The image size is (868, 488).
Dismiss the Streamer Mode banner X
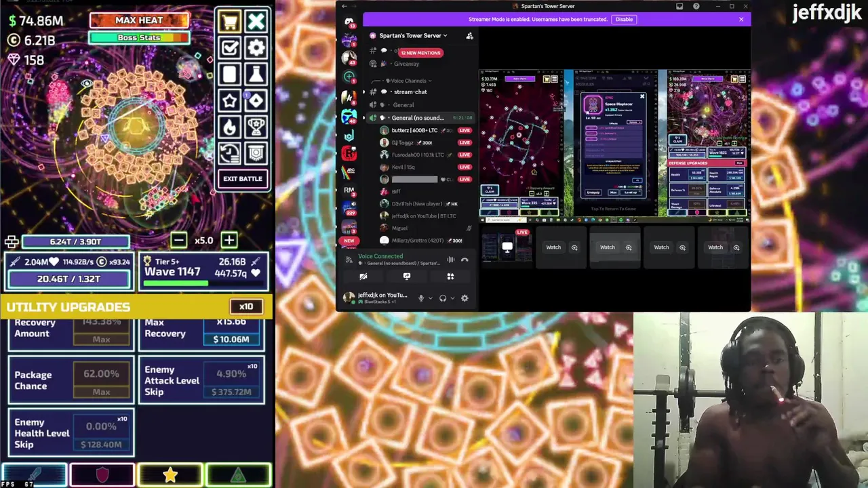coord(741,19)
